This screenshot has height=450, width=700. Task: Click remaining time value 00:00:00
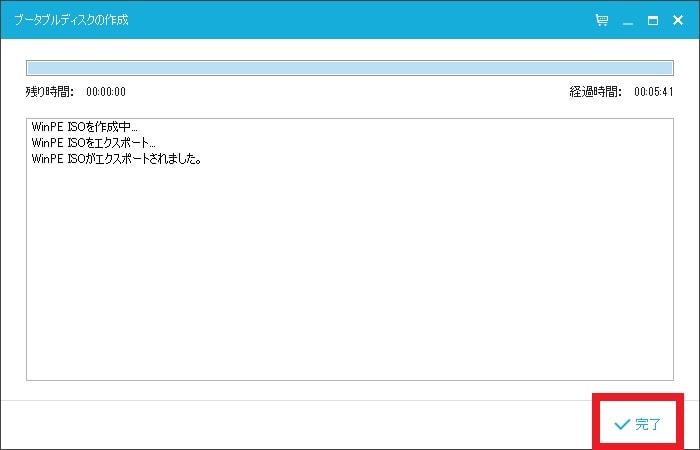click(x=106, y=92)
